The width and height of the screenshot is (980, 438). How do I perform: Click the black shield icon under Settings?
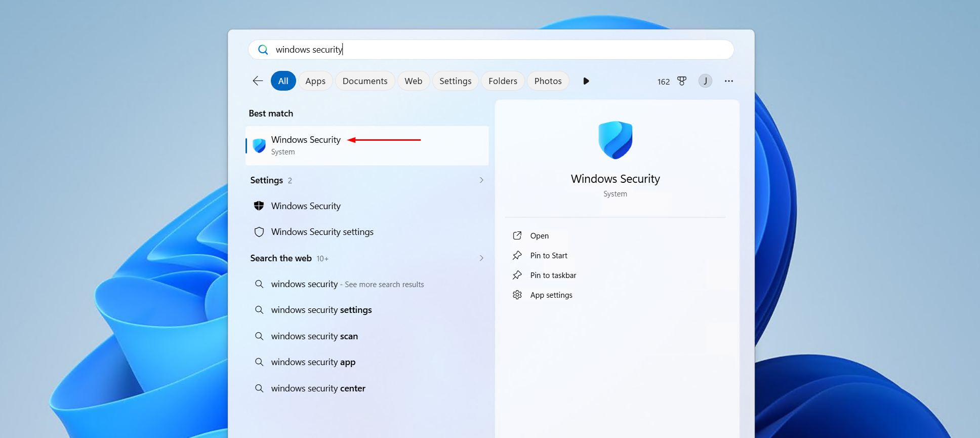click(x=259, y=206)
